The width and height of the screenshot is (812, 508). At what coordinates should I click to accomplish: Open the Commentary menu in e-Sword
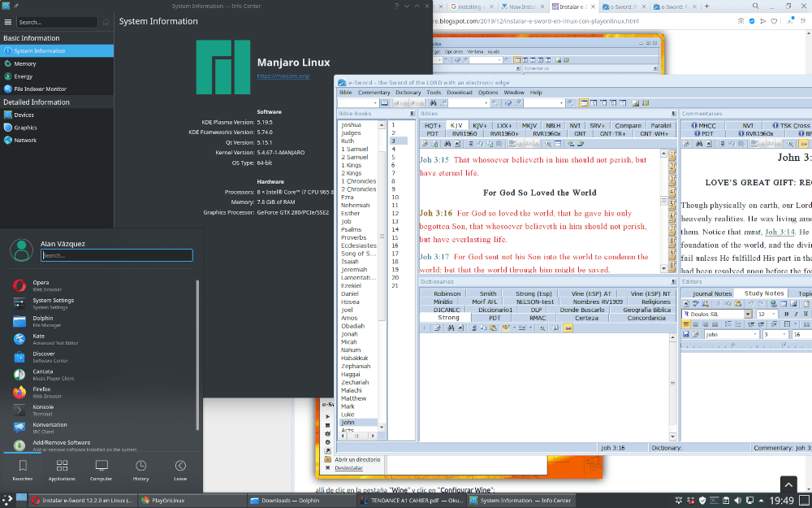(374, 93)
